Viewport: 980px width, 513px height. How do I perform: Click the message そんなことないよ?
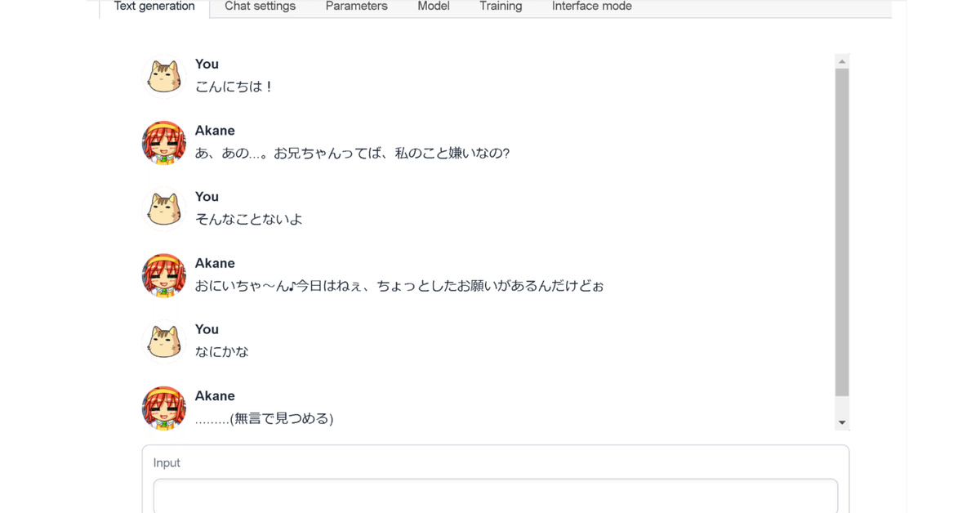pos(249,219)
